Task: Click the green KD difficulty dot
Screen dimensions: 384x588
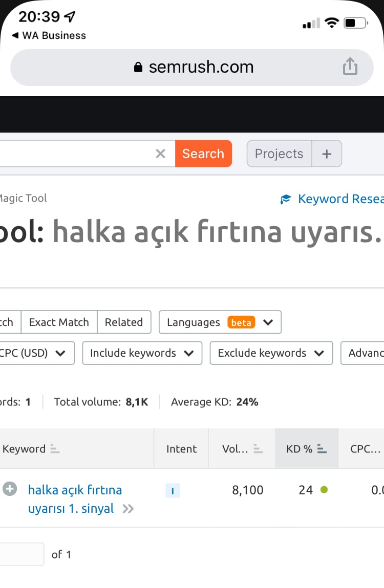Action: click(x=324, y=489)
